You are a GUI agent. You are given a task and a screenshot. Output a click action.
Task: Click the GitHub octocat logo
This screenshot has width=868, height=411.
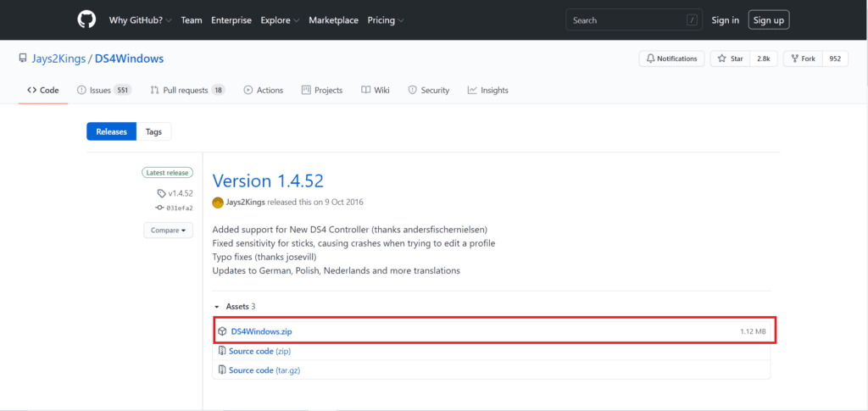(86, 19)
